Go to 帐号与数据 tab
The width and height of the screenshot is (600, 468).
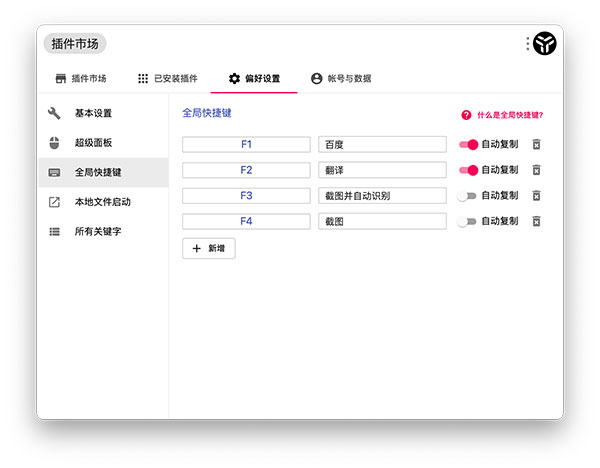coord(341,78)
